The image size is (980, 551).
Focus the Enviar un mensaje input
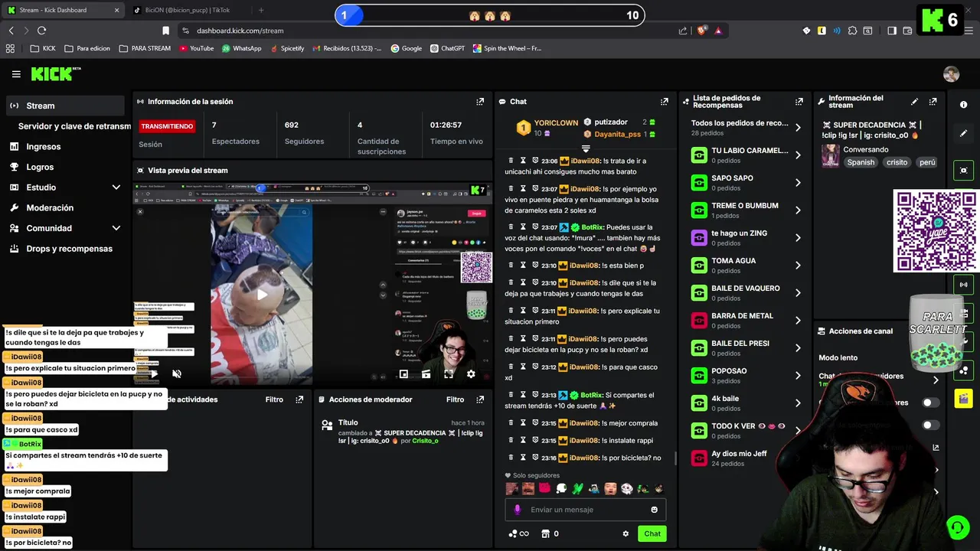[585, 510]
